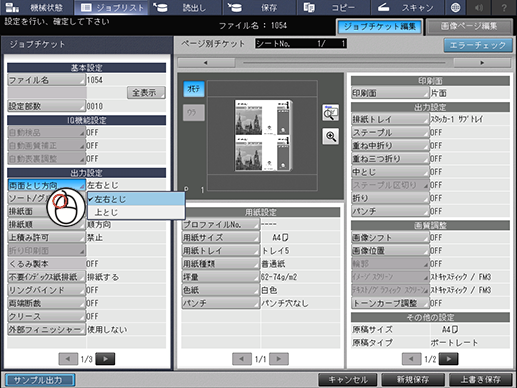
Task: Click the speaker sound icon
Action: coord(479,7)
